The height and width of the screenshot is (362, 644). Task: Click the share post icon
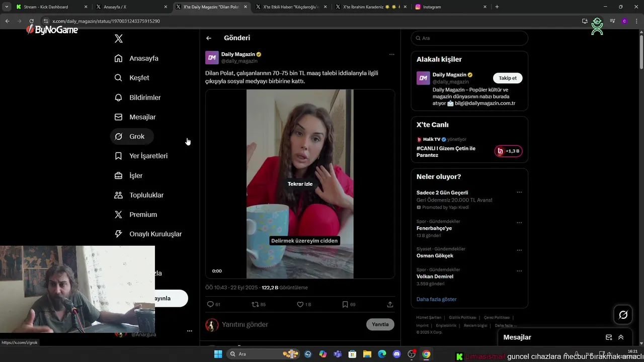coord(390,304)
